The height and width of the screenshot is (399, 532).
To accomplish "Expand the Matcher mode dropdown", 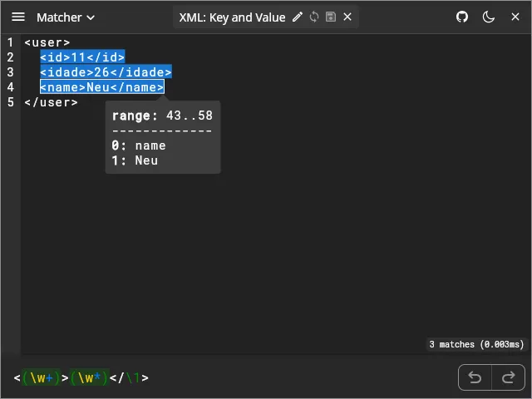I will [66, 17].
